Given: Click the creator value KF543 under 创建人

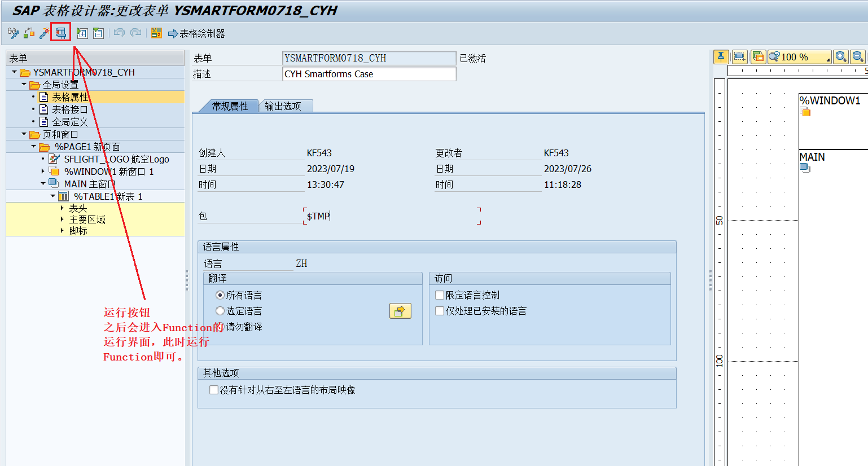Looking at the screenshot, I should pos(319,153).
